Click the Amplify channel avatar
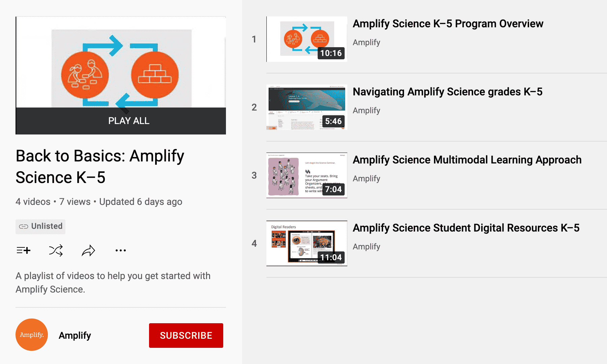Image resolution: width=607 pixels, height=364 pixels. 31,335
